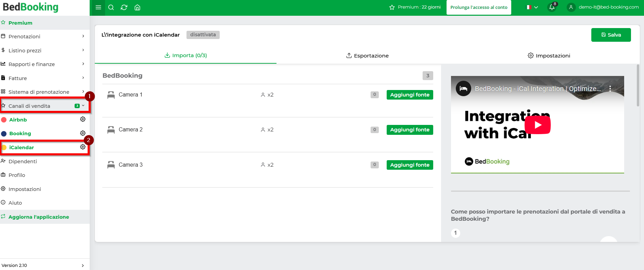
Task: Open Airbnb channel link
Action: pyautogui.click(x=18, y=120)
